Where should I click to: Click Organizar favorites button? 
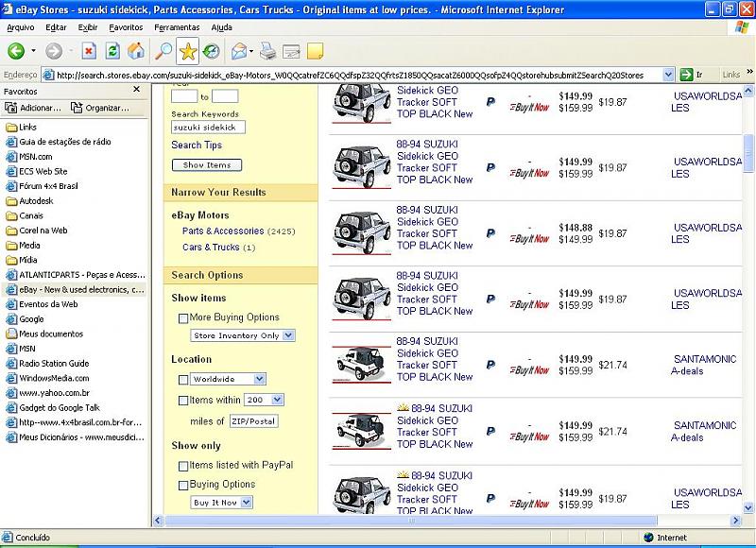[x=100, y=108]
